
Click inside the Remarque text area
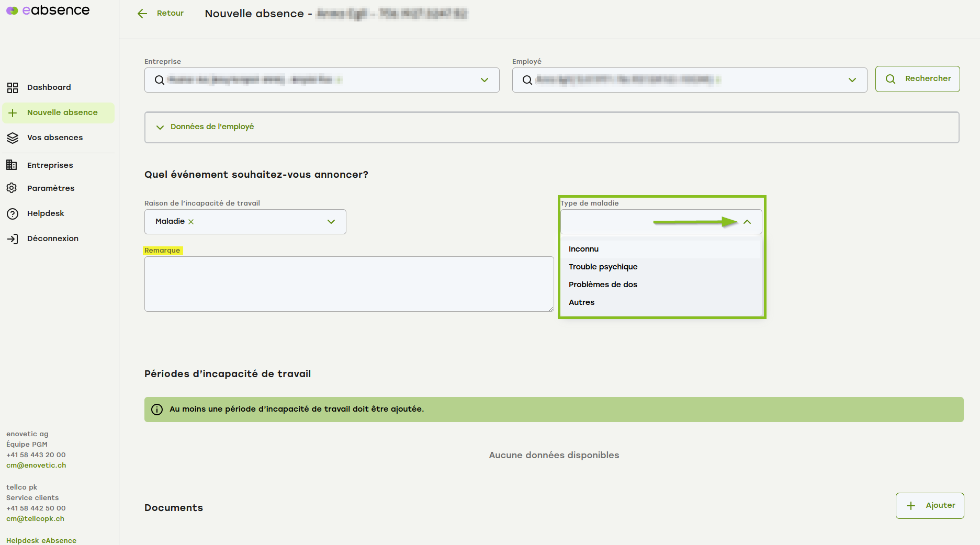click(x=349, y=284)
